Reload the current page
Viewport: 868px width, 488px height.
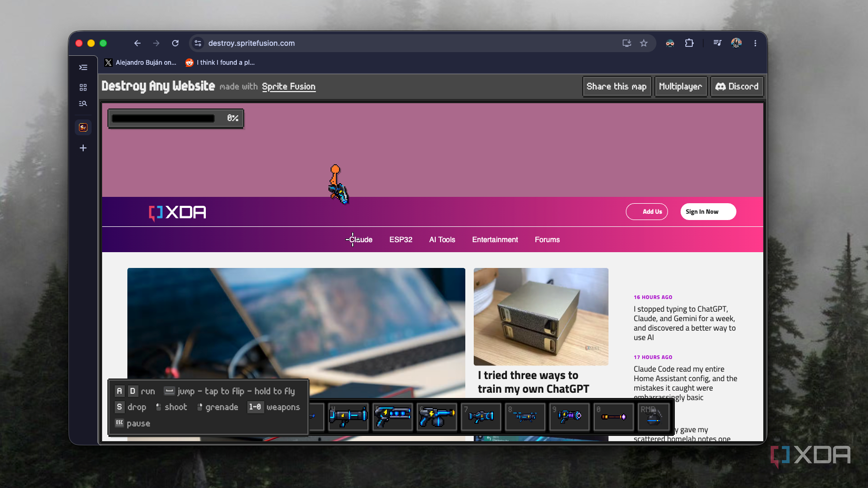tap(175, 43)
